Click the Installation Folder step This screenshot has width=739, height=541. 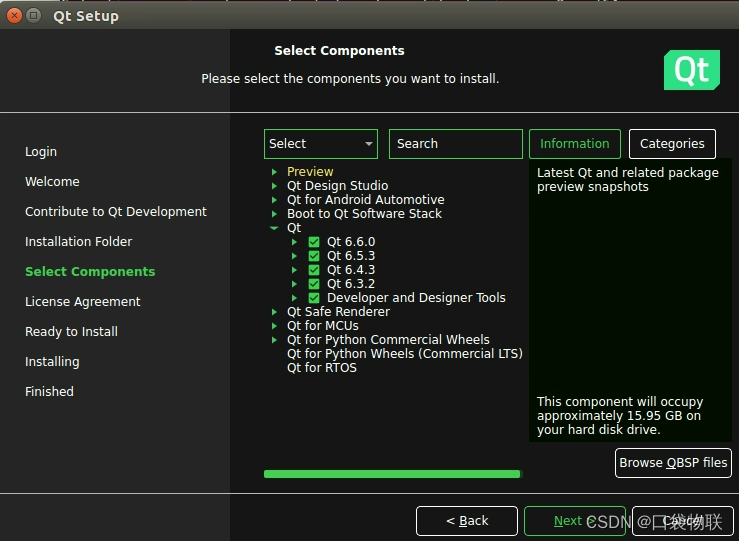click(x=79, y=242)
